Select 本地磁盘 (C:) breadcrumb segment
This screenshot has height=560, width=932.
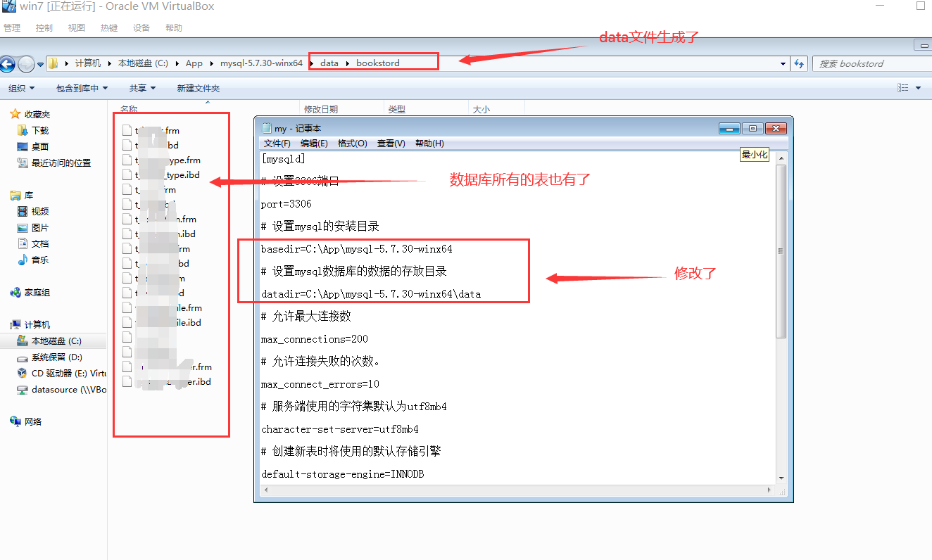coord(143,63)
